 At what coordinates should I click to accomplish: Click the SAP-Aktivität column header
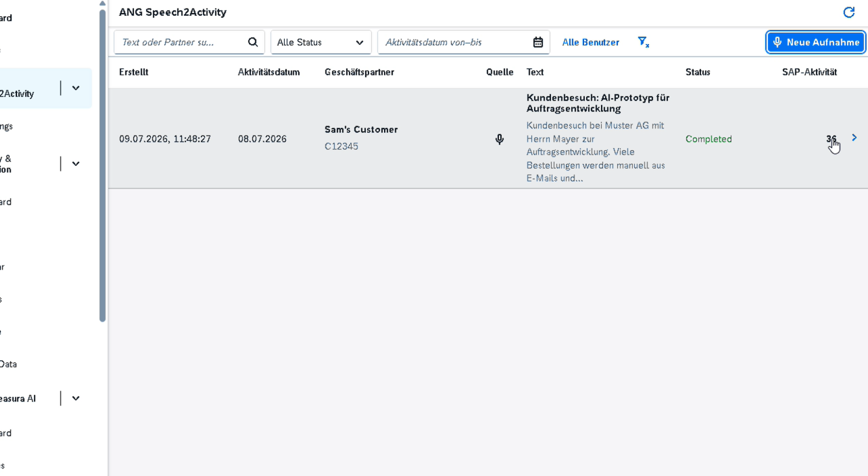(809, 72)
